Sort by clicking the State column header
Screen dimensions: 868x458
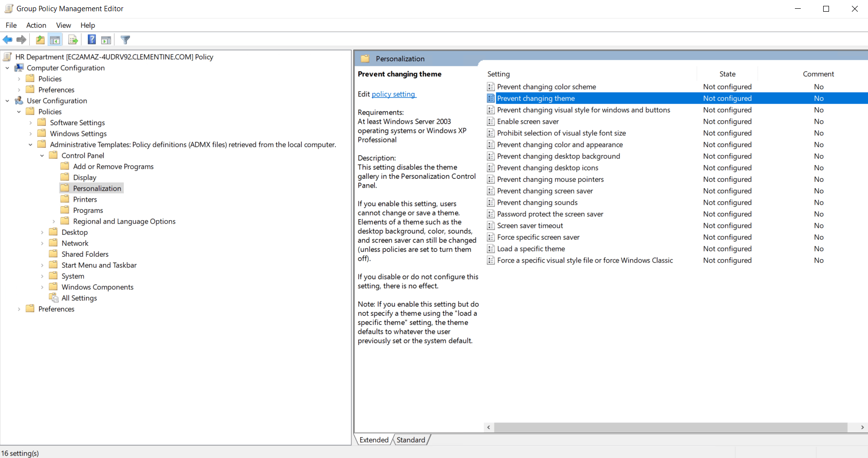click(727, 74)
